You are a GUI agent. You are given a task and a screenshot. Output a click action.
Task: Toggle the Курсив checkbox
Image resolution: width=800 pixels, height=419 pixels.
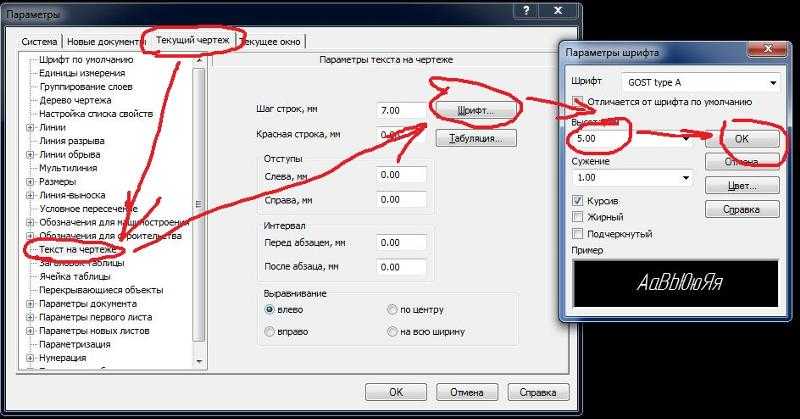click(578, 201)
